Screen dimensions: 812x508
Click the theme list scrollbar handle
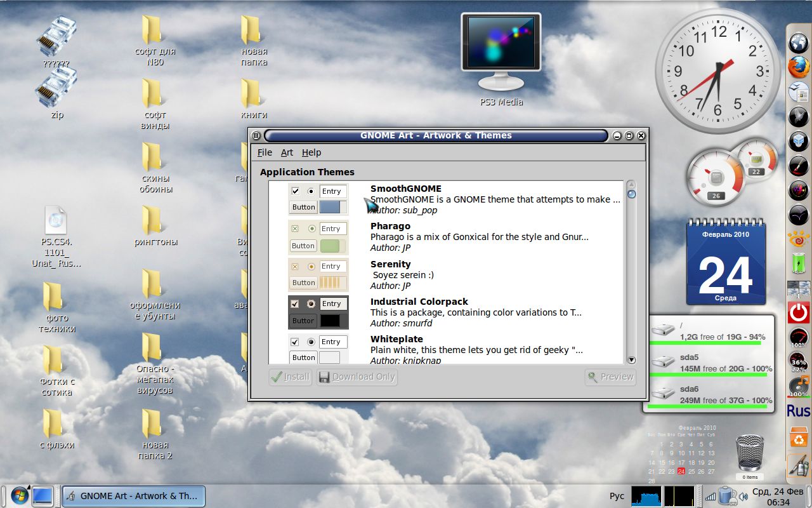tap(631, 194)
